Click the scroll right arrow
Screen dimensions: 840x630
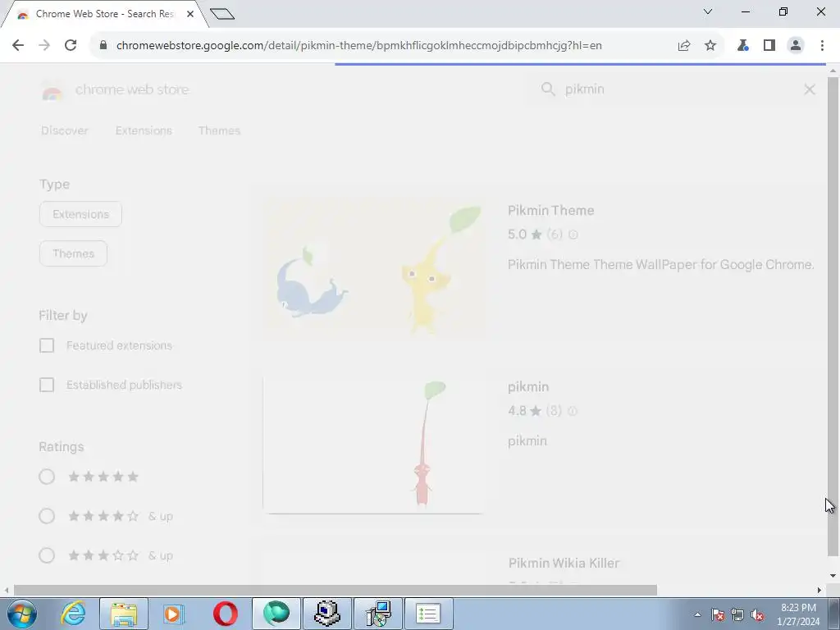tap(819, 591)
